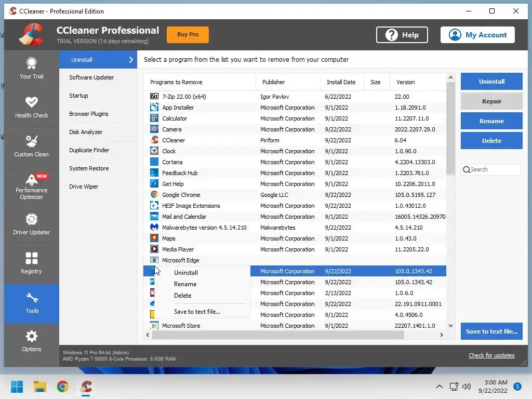Choose Delete from the context menu
Viewport: 532px width, 399px height.
[x=182, y=296]
